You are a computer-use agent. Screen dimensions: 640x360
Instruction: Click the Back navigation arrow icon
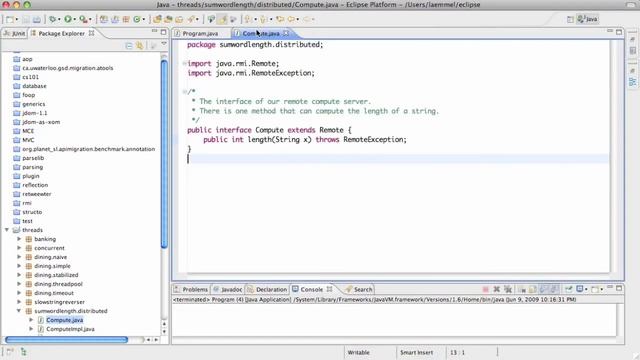(291, 19)
